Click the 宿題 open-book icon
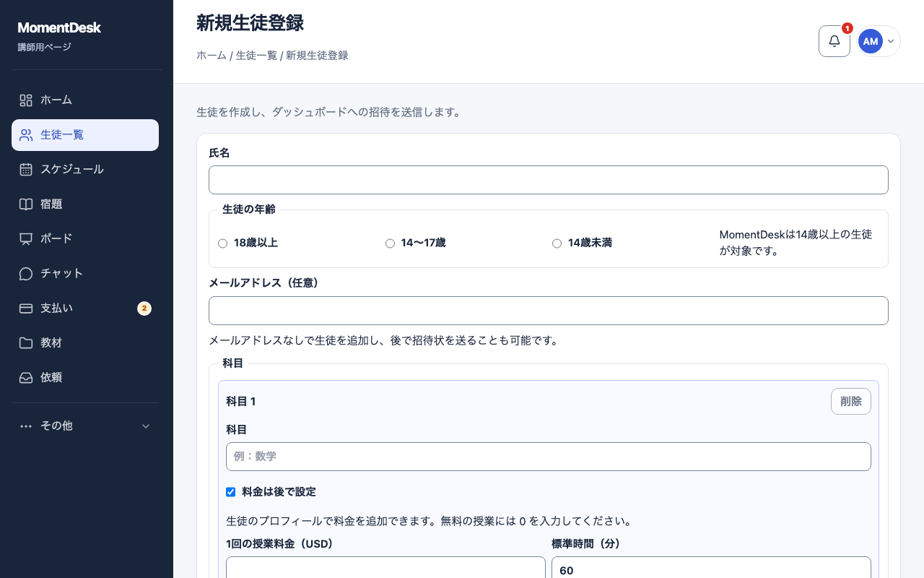 tap(26, 204)
